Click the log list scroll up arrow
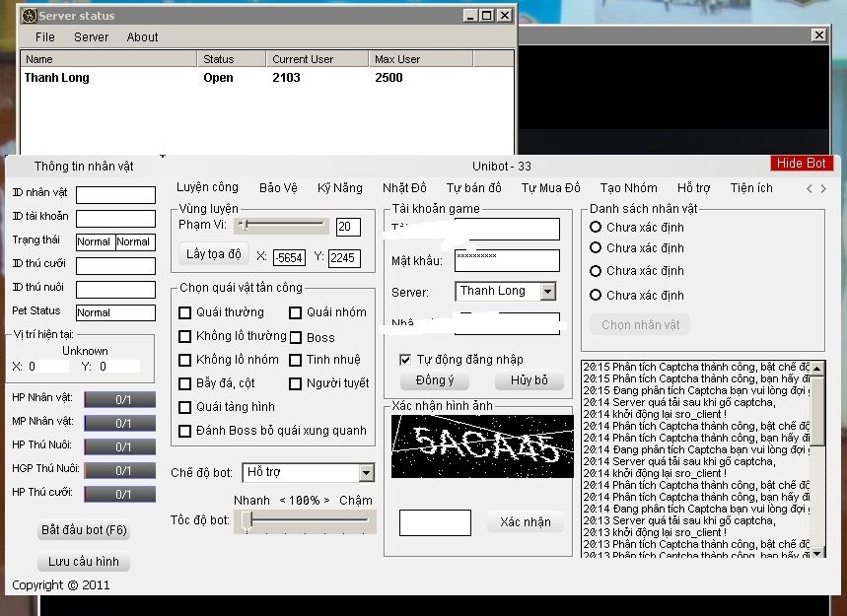 pos(817,369)
